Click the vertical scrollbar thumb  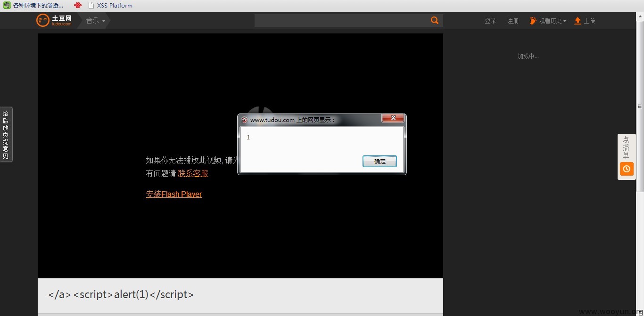pos(640,106)
